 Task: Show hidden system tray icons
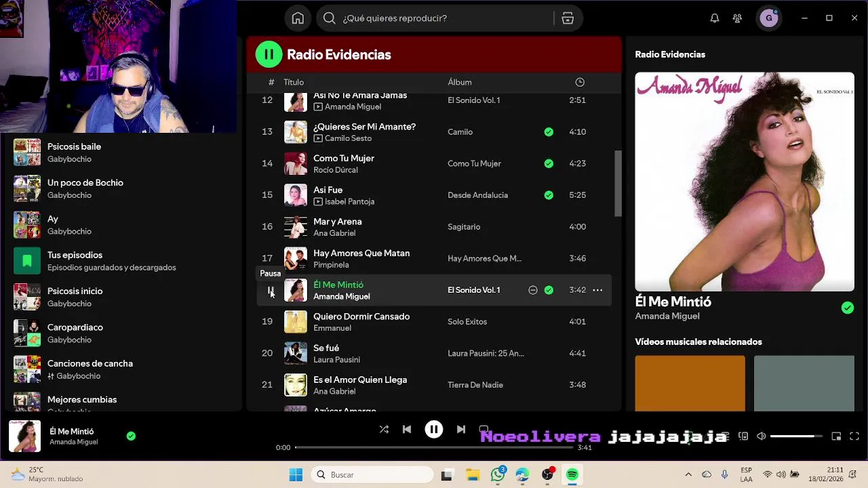coord(688,475)
